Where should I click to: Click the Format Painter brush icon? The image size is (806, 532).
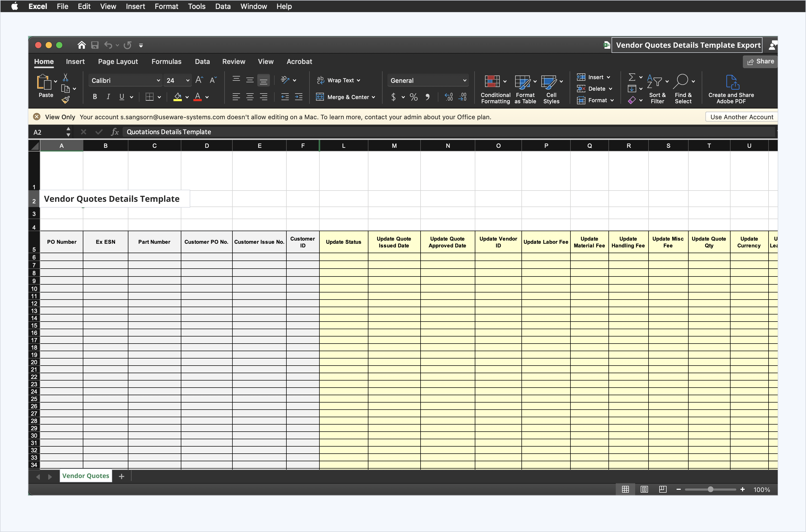66,100
